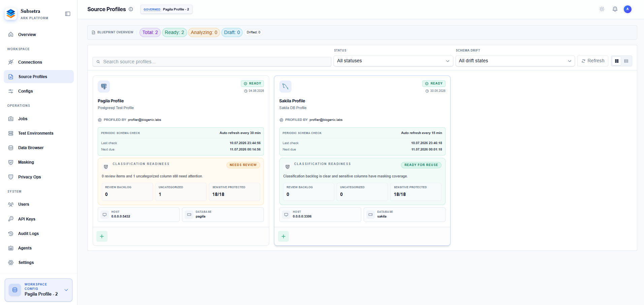Screen dimensions: 644x305
Task: Open Configs in sidebar
Action: coord(39,91)
